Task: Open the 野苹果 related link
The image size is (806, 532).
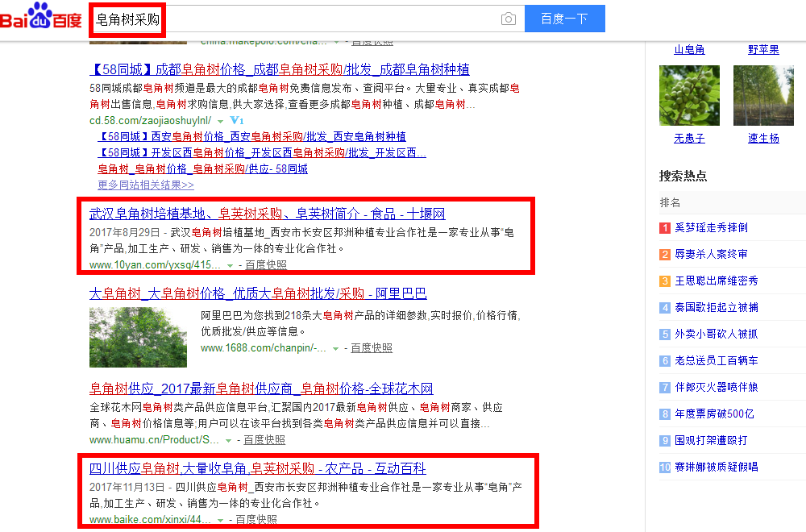Action: coord(763,50)
